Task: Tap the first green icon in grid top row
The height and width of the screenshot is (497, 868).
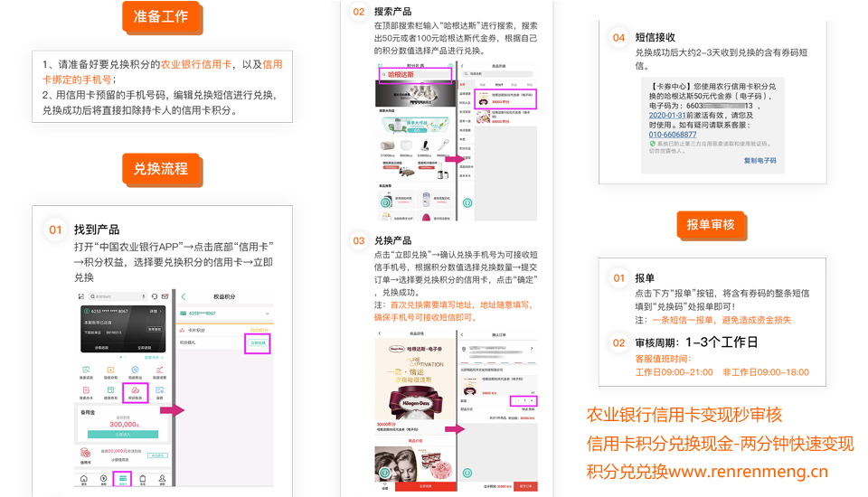Action: coord(86,370)
